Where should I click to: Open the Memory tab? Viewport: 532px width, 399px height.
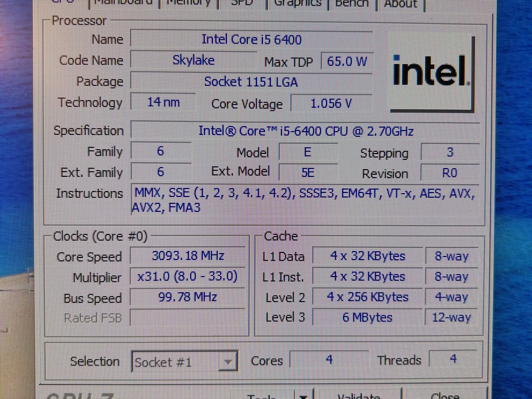[189, 3]
